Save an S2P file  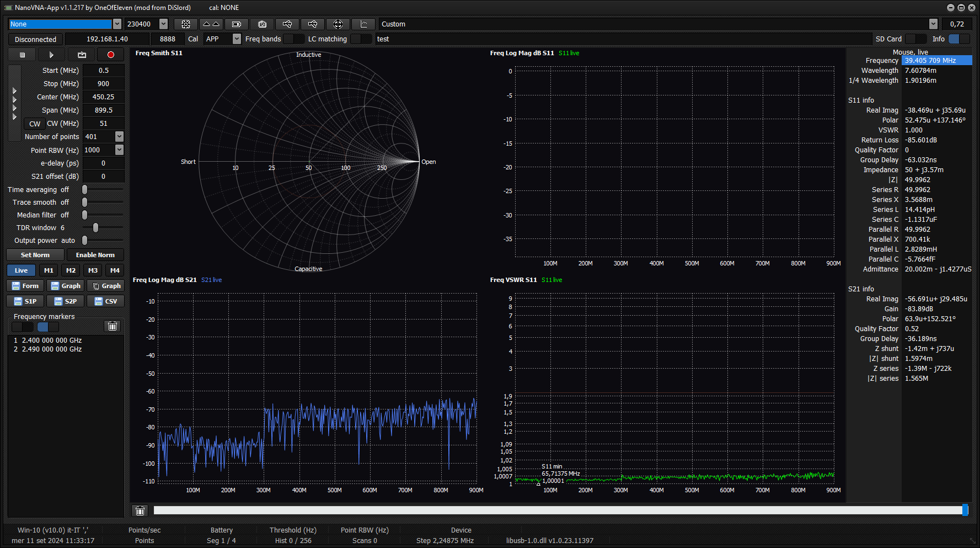(65, 301)
